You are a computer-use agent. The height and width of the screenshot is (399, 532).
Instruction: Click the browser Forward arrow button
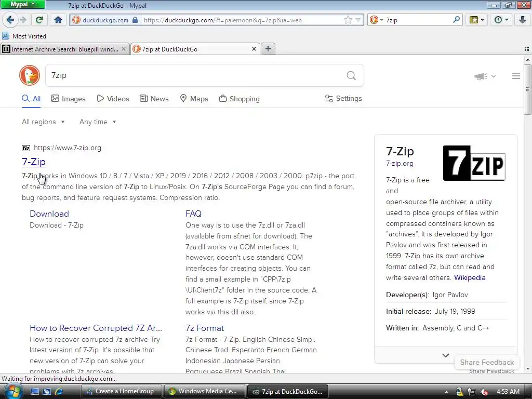[x=23, y=20]
